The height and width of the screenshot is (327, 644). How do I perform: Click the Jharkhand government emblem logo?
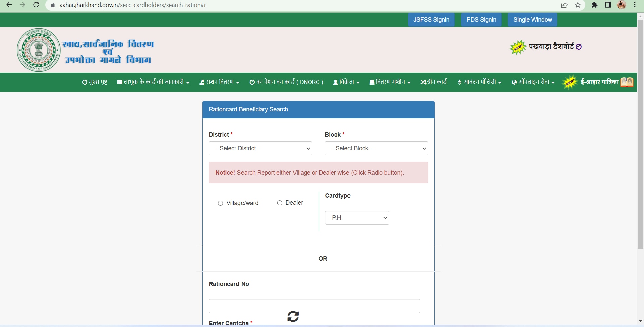point(39,50)
